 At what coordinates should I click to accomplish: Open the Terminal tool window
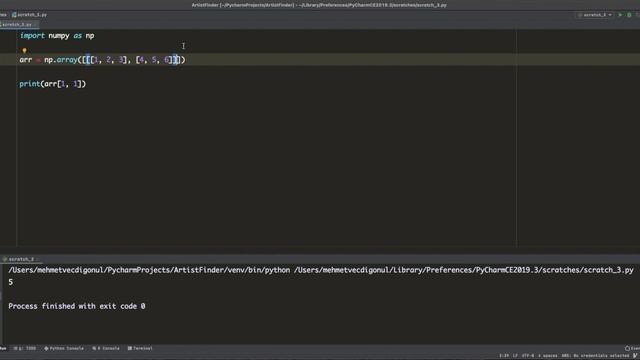tap(140, 348)
